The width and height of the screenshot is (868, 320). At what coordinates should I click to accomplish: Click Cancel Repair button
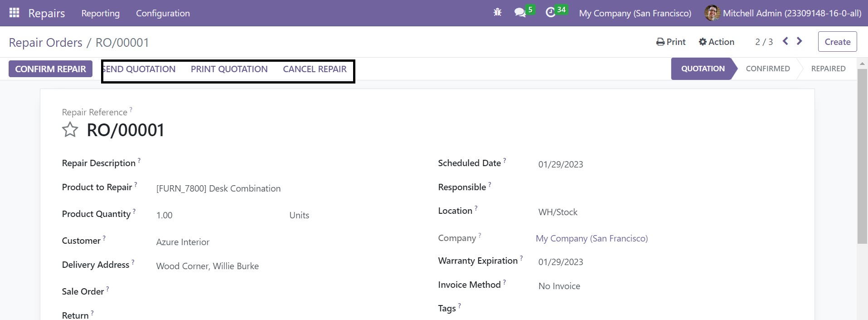point(315,69)
